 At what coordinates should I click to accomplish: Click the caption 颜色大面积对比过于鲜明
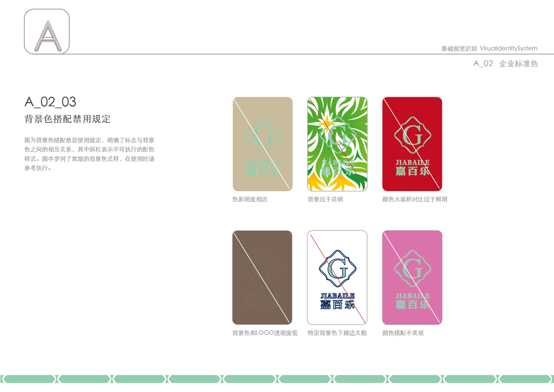(415, 199)
